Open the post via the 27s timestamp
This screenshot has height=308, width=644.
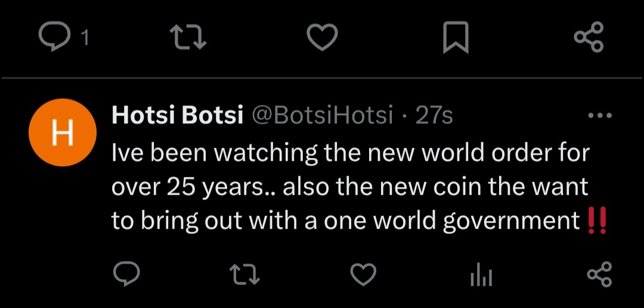(x=434, y=116)
